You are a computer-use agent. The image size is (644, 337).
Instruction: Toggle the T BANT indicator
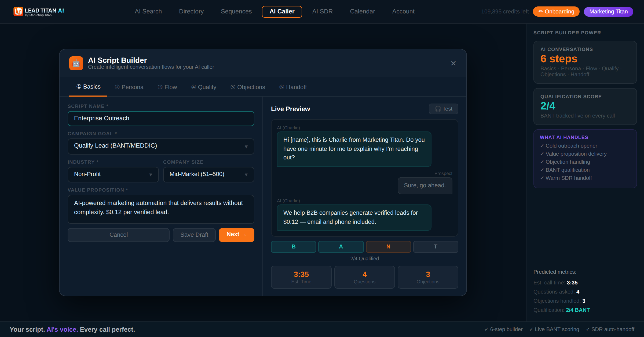[x=436, y=247]
